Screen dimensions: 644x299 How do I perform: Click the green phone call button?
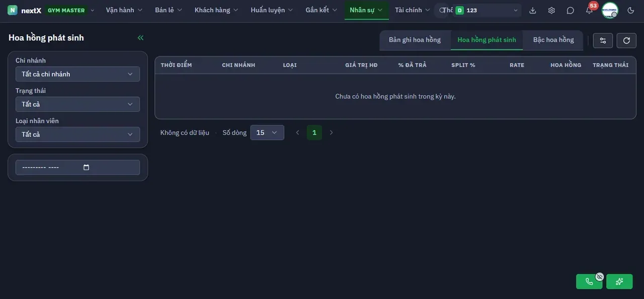coord(589,281)
